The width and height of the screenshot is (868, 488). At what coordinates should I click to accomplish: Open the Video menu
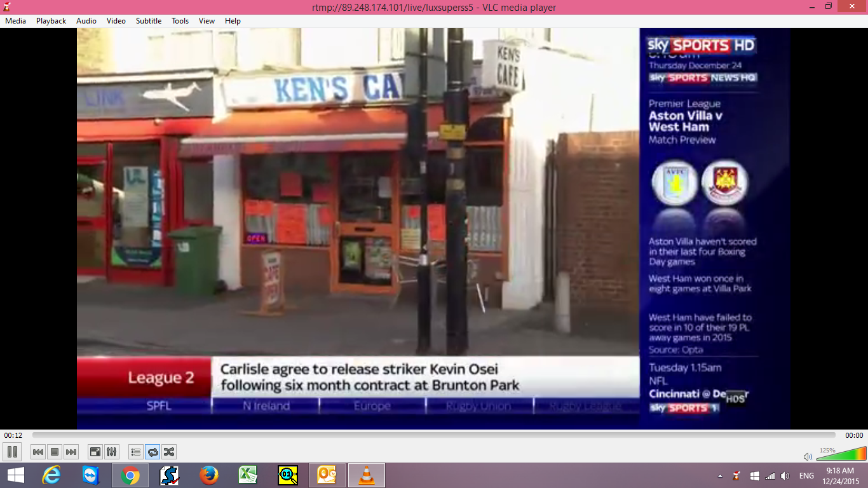tap(116, 21)
